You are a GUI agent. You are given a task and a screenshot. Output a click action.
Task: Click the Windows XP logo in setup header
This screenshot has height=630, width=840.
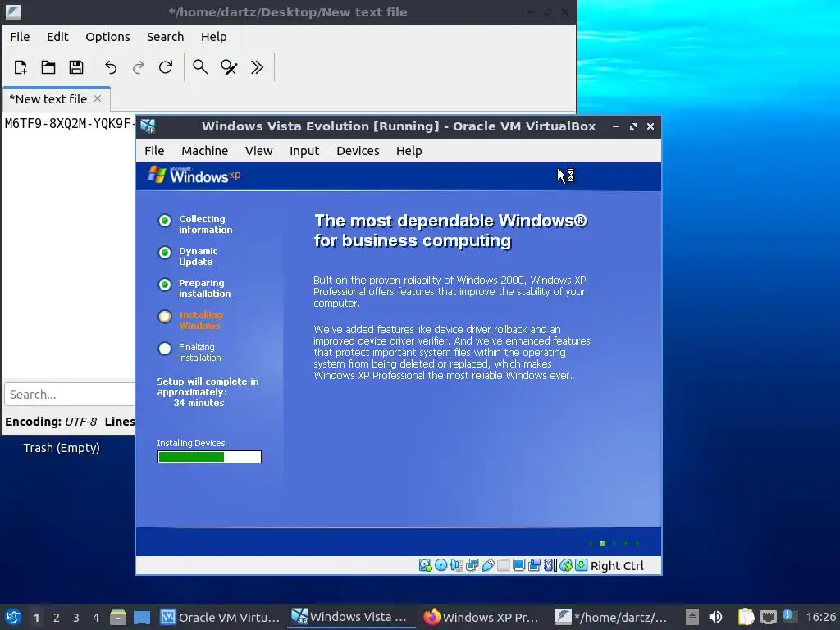(x=194, y=176)
